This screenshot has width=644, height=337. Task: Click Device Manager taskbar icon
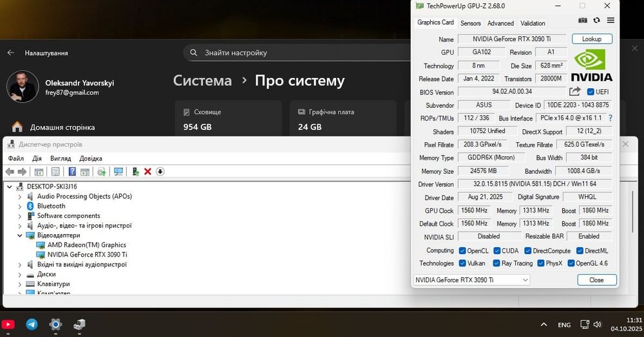(x=79, y=325)
